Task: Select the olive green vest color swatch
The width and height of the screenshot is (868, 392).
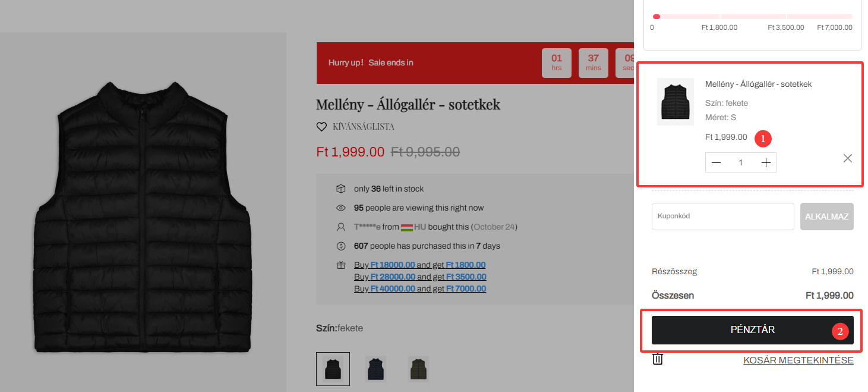Action: pos(418,369)
